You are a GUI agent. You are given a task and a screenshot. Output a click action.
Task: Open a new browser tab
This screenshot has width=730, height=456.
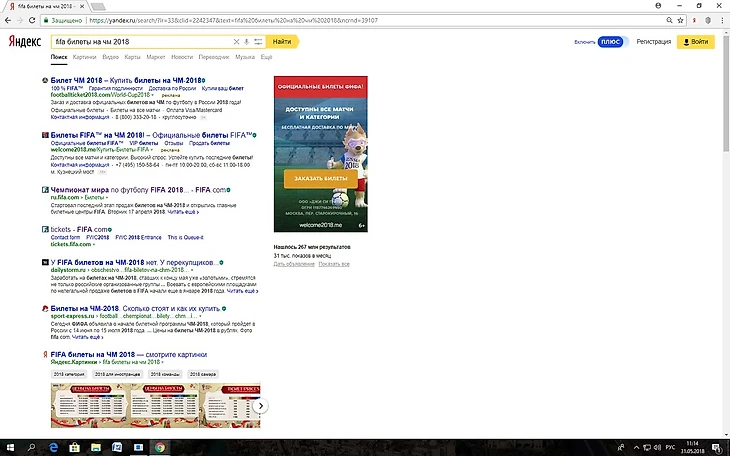(98, 7)
